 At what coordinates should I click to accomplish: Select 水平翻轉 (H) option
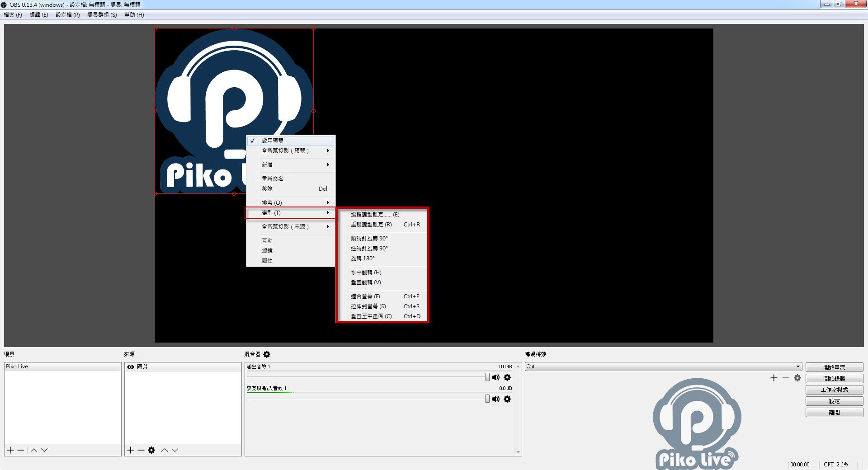[x=382, y=273]
